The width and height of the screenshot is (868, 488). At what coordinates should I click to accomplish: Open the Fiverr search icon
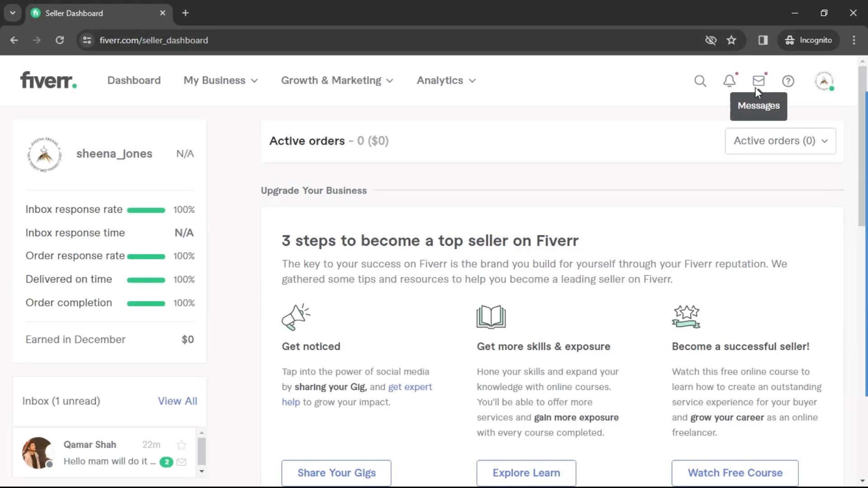point(700,81)
